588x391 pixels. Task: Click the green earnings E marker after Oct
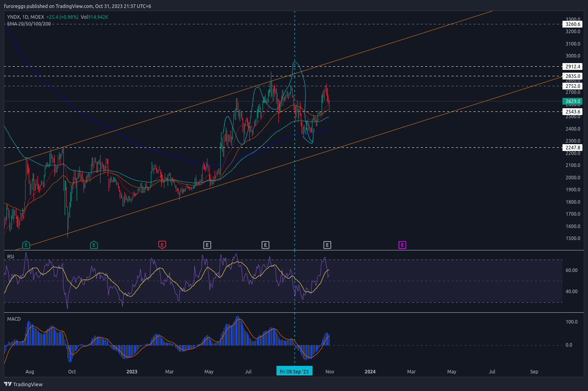pos(94,245)
